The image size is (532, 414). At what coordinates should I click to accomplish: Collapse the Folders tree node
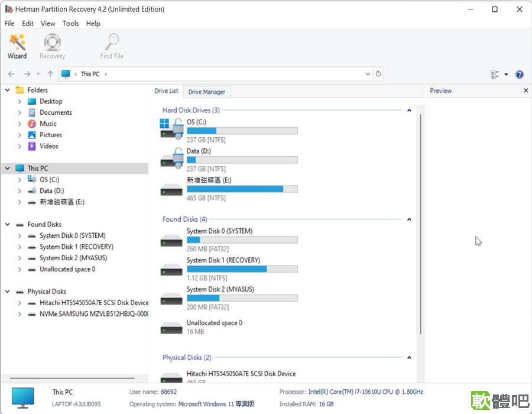(8, 90)
